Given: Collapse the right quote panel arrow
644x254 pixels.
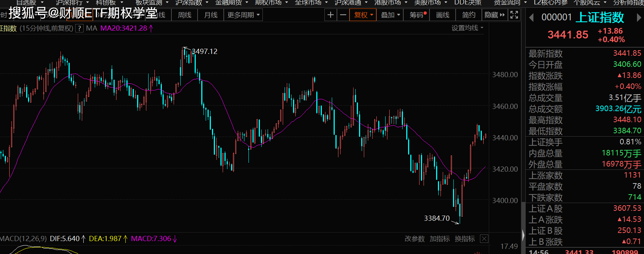Looking at the screenshot, I should point(523,235).
